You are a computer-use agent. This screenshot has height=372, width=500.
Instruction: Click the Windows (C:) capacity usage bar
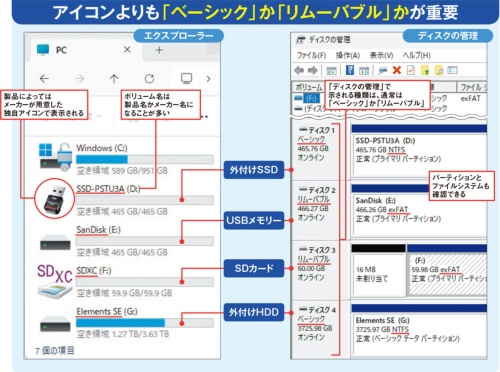click(145, 159)
